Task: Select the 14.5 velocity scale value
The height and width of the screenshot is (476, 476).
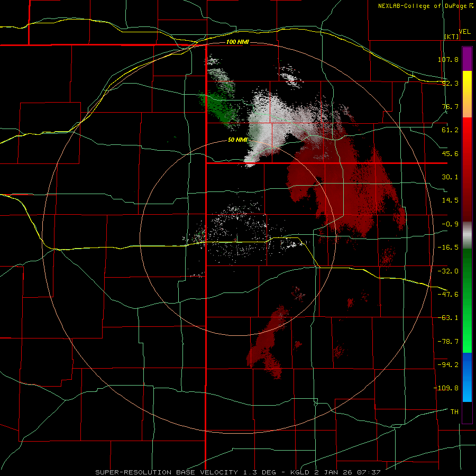Action: [450, 200]
